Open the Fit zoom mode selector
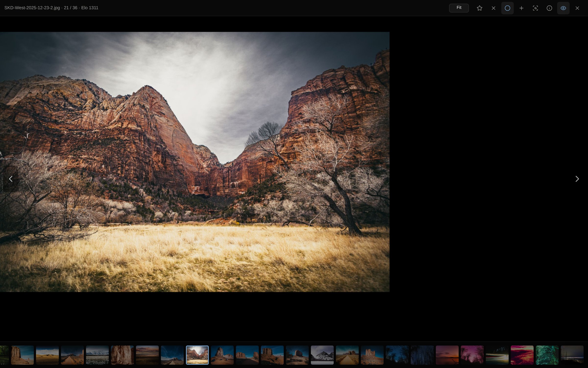The width and height of the screenshot is (588, 368). pos(459,8)
